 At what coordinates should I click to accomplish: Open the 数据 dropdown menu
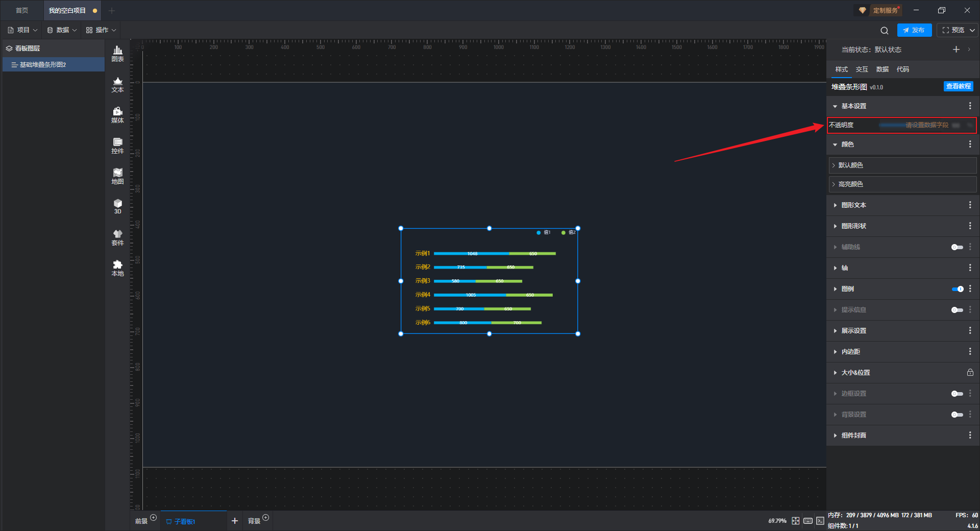[x=62, y=30]
